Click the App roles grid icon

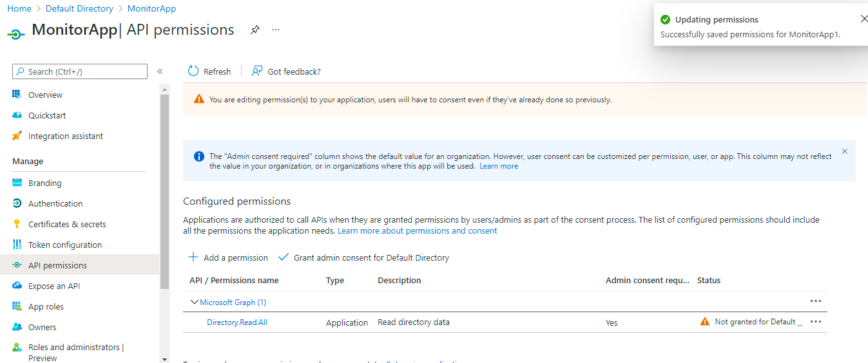coord(17,306)
